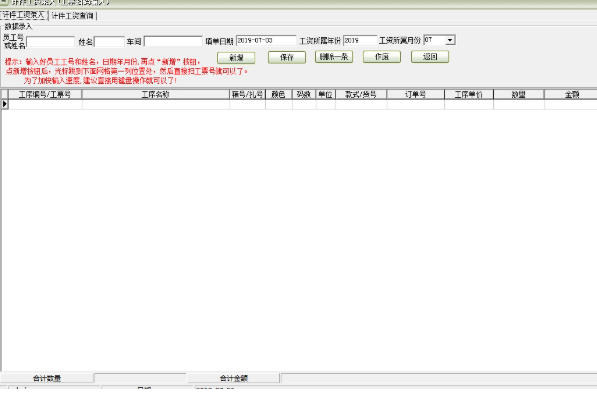Click the 金额 column header

[571, 94]
